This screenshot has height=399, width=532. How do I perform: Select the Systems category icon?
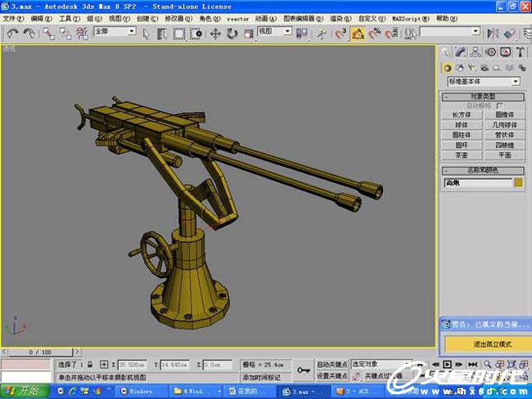click(522, 68)
